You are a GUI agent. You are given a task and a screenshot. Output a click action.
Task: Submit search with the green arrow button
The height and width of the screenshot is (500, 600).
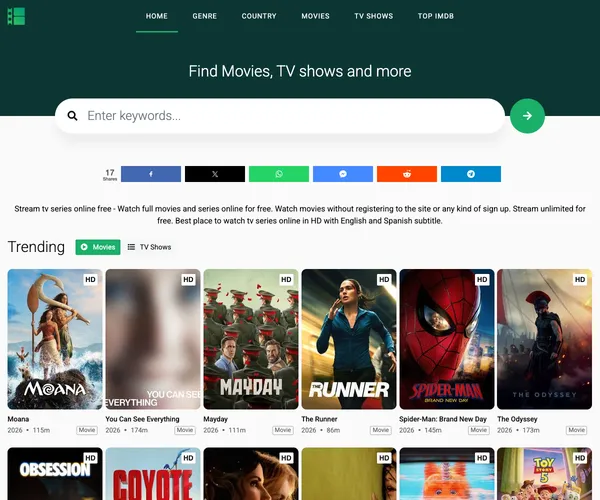(x=527, y=116)
